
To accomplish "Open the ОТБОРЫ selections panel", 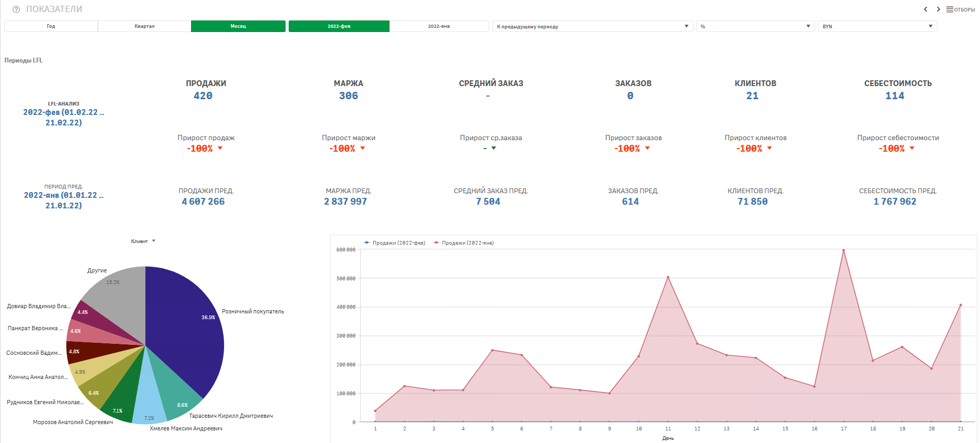I will point(961,9).
